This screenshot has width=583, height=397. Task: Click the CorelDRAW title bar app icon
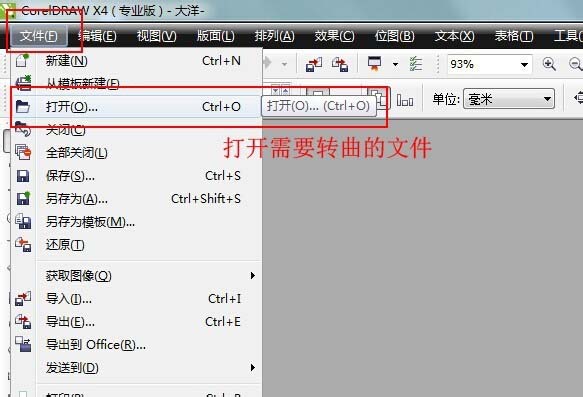[x=7, y=10]
